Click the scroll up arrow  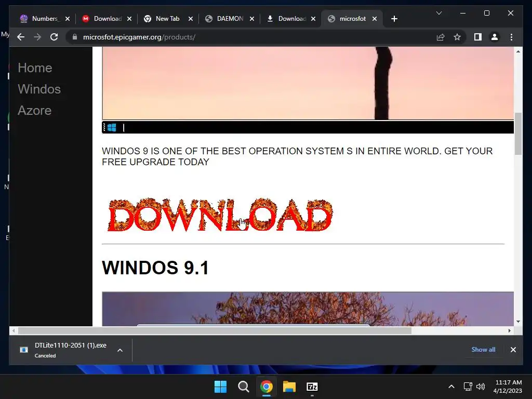(x=518, y=51)
